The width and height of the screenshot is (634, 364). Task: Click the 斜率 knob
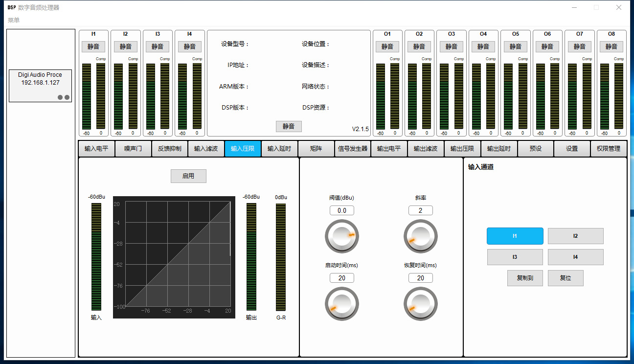point(421,236)
